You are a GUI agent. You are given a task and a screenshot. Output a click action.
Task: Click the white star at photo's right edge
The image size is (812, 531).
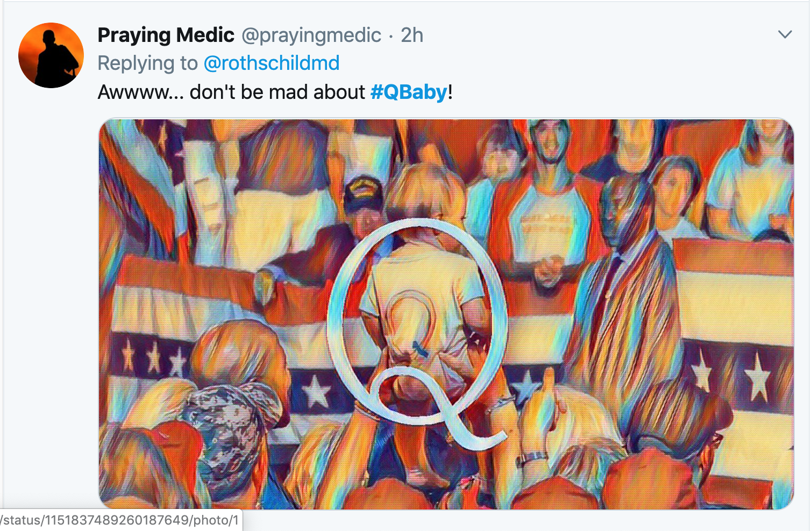758,376
